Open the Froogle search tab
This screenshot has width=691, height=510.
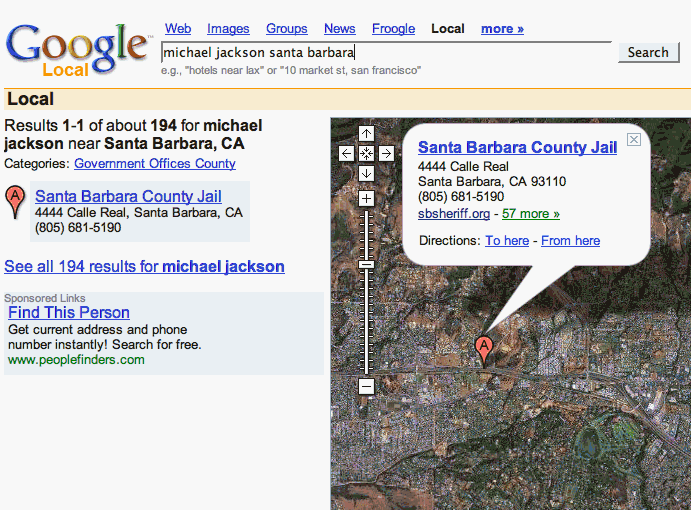click(x=394, y=29)
